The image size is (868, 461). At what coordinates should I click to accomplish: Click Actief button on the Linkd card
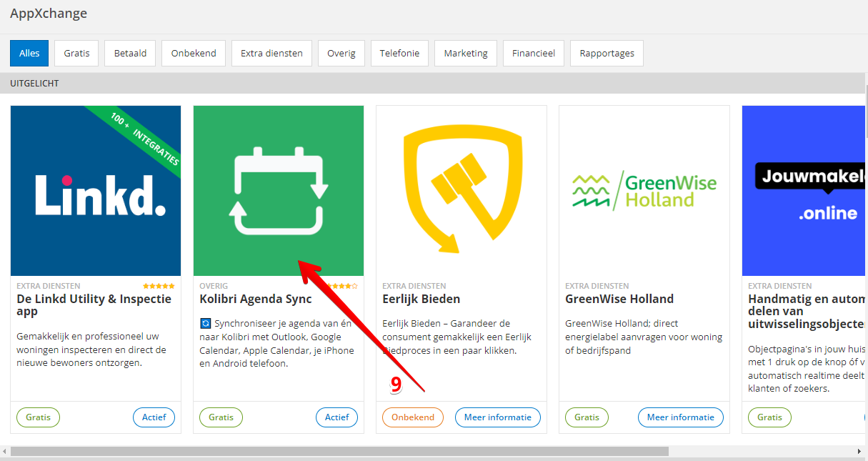tap(154, 417)
